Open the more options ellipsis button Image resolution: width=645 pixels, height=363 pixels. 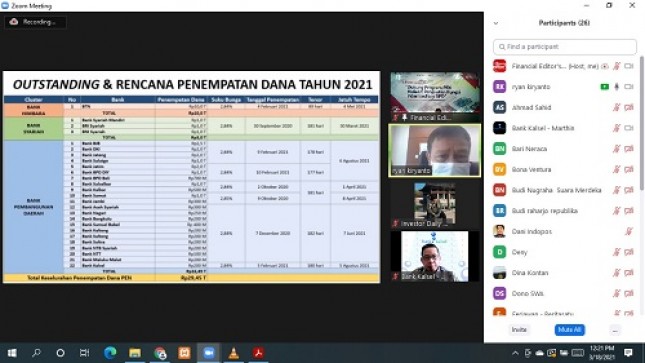point(615,330)
